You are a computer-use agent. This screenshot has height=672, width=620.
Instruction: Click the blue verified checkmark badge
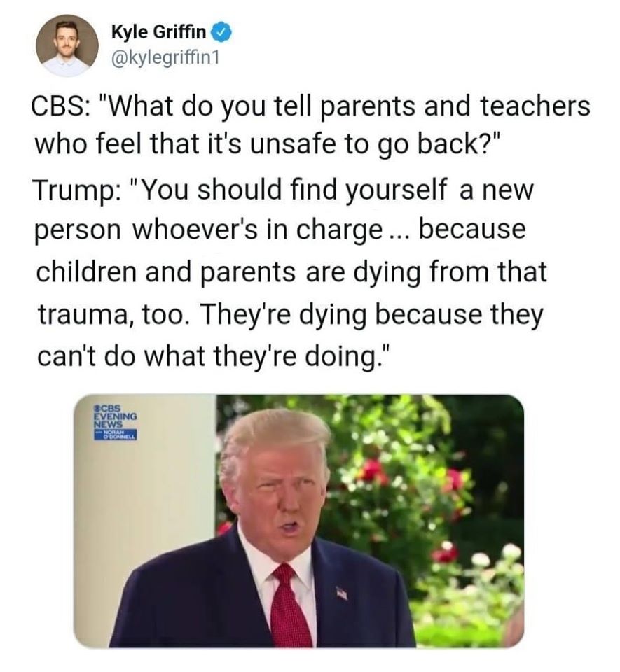(x=223, y=33)
